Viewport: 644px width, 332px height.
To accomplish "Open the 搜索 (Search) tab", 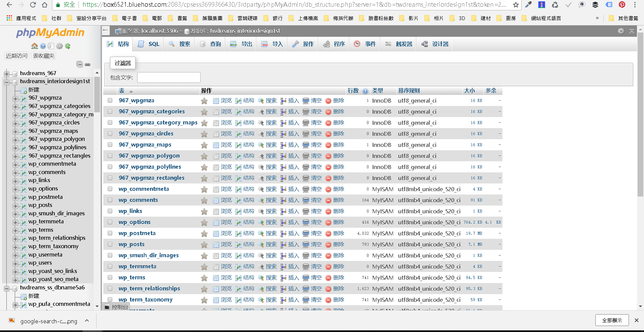I will click(179, 44).
